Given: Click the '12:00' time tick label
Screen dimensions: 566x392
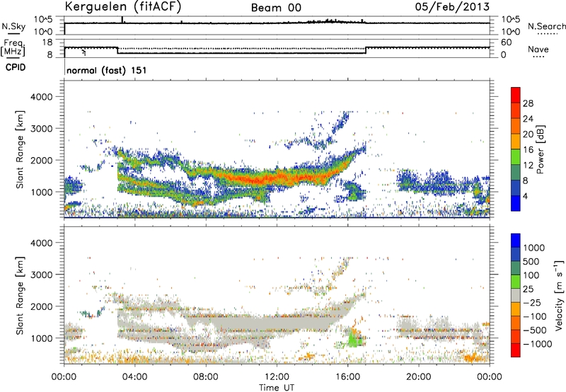Looking at the screenshot, I should [x=277, y=377].
